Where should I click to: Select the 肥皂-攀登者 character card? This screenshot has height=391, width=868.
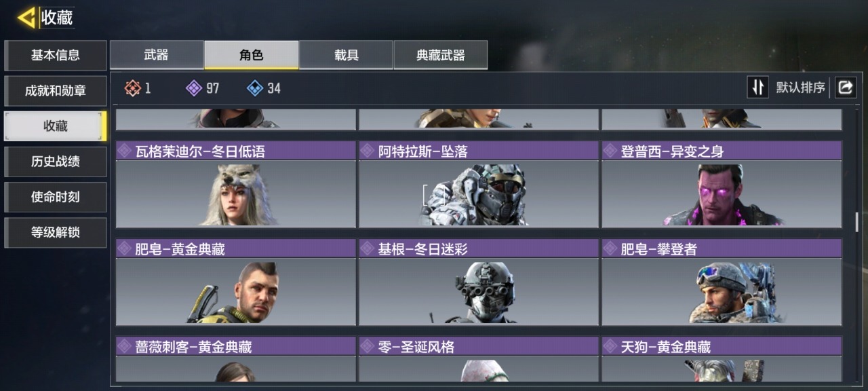[722, 282]
